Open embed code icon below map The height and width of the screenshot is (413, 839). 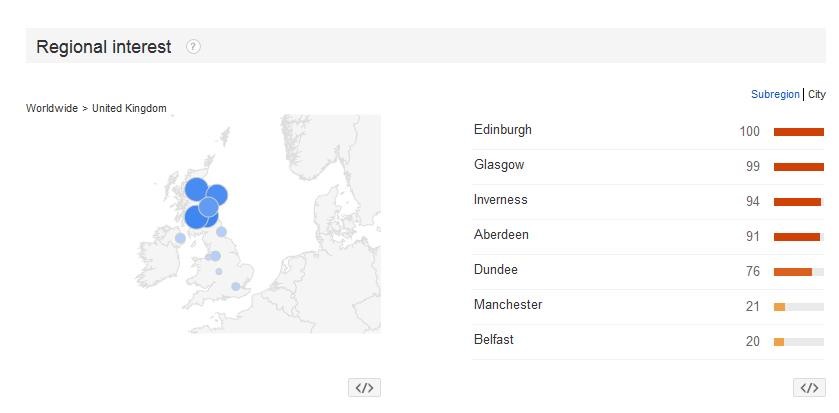364,388
